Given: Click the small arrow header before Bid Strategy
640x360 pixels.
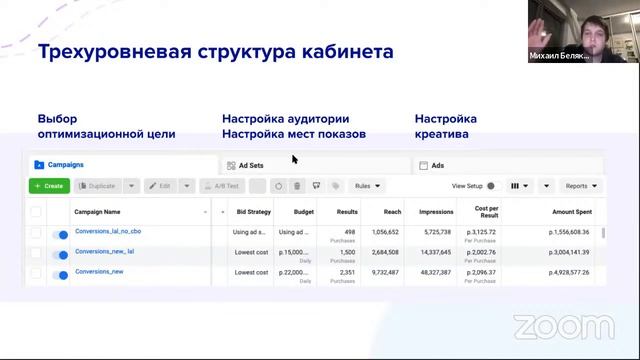Looking at the screenshot, I should click(x=222, y=212).
